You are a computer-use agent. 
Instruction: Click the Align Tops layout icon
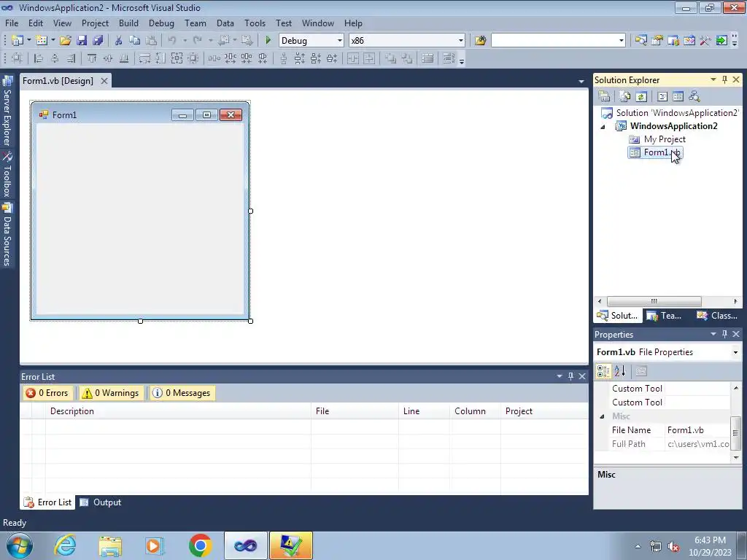tap(92, 58)
